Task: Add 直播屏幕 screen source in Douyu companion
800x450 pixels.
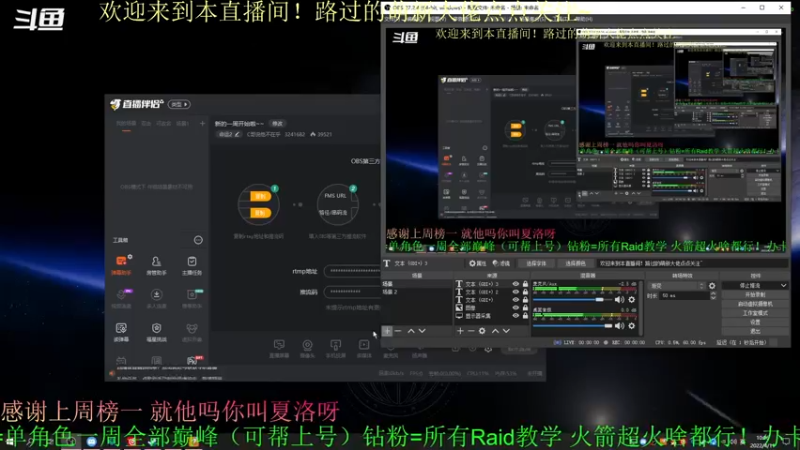Action: 279,349
